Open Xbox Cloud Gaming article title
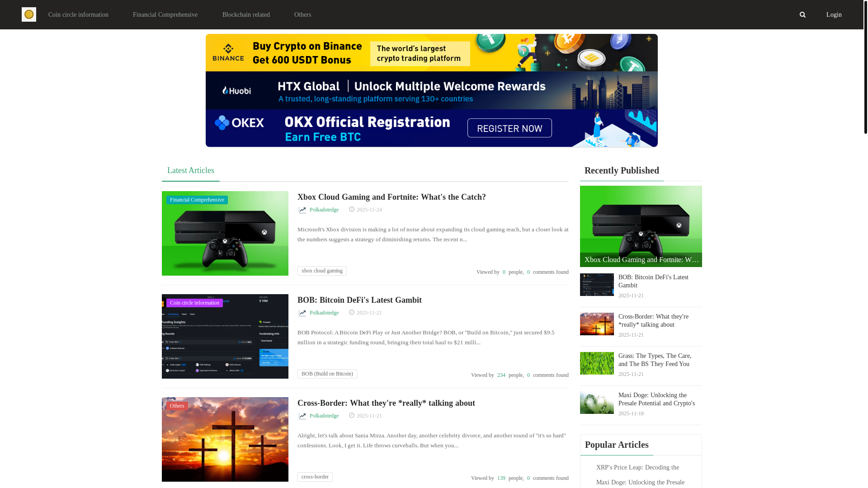 pos(392,197)
